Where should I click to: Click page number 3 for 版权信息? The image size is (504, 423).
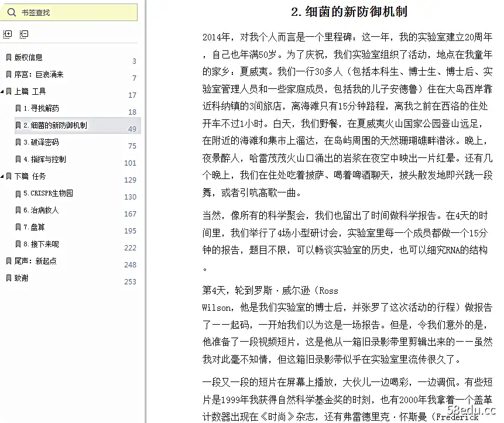coord(135,61)
